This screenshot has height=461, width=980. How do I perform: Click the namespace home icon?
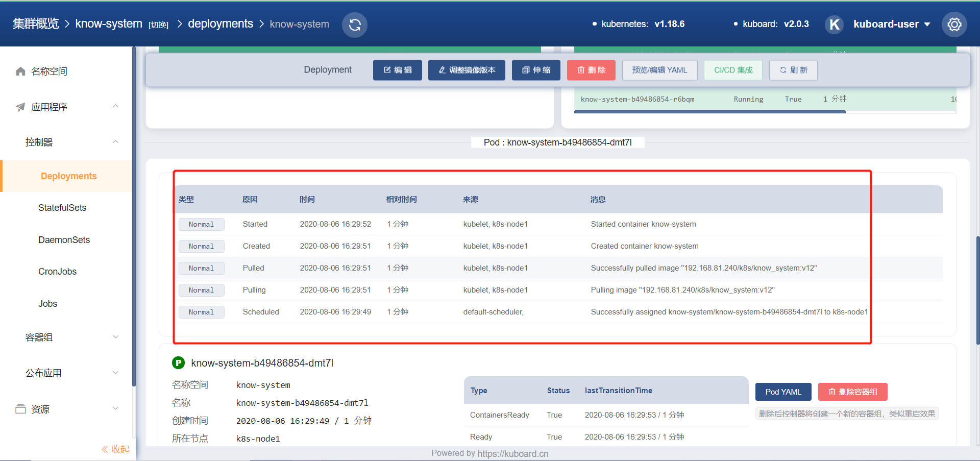click(20, 71)
